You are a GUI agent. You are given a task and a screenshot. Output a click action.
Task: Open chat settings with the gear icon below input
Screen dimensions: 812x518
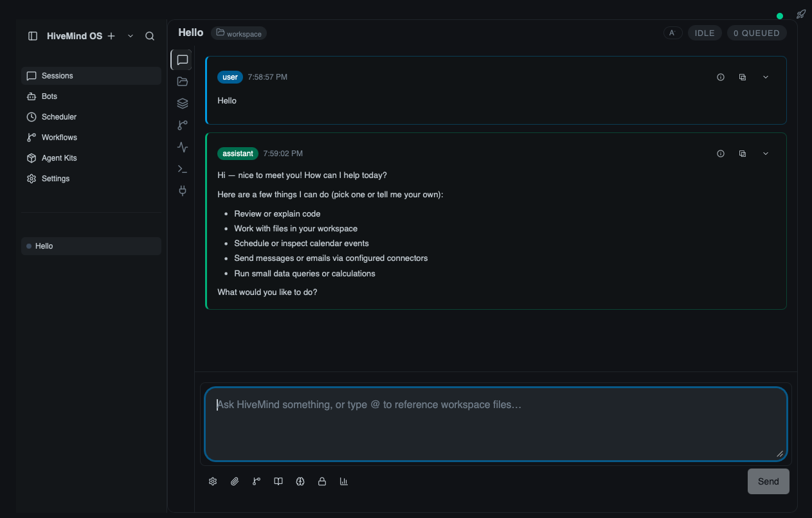coord(213,481)
